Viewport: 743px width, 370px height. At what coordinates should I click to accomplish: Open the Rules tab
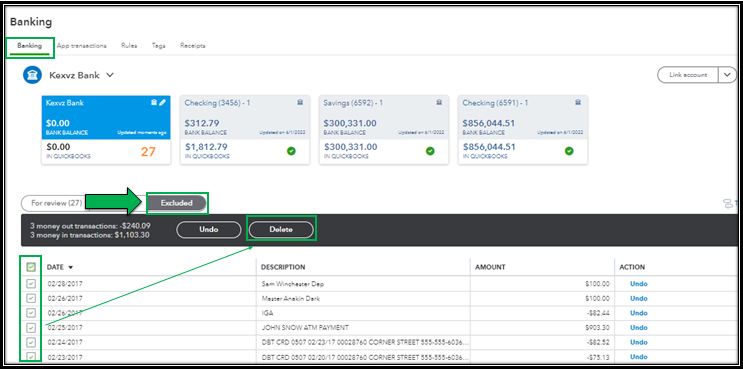coord(129,46)
